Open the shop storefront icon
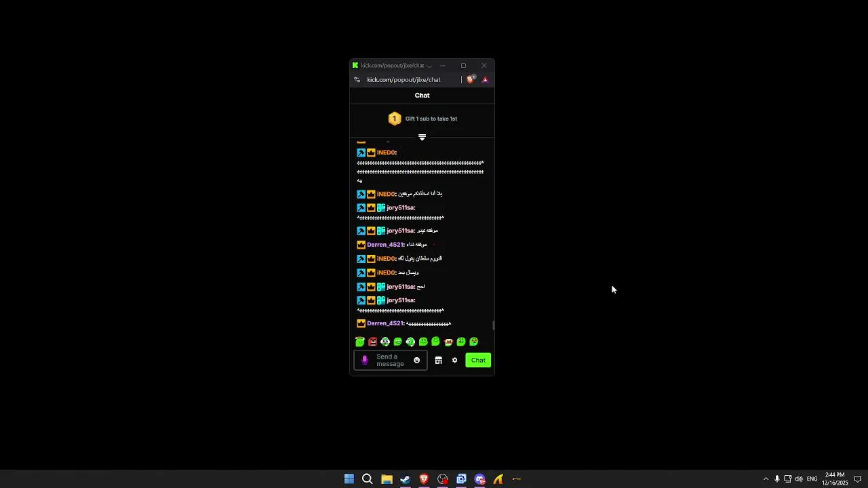The image size is (868, 488). [x=438, y=361]
